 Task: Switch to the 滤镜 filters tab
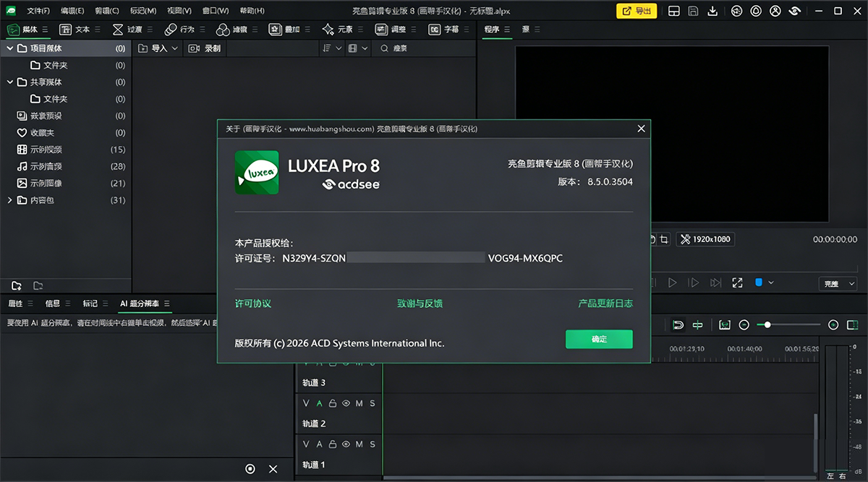click(x=233, y=30)
